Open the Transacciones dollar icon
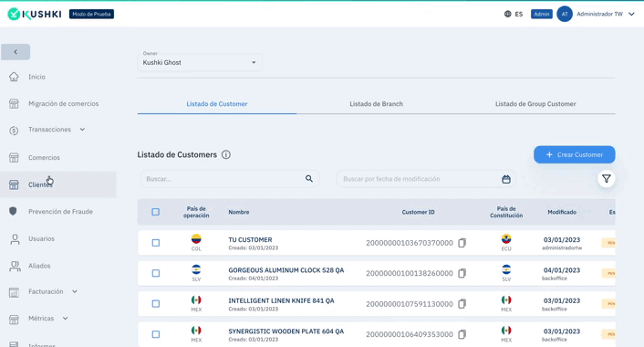644x347 pixels. (14, 131)
